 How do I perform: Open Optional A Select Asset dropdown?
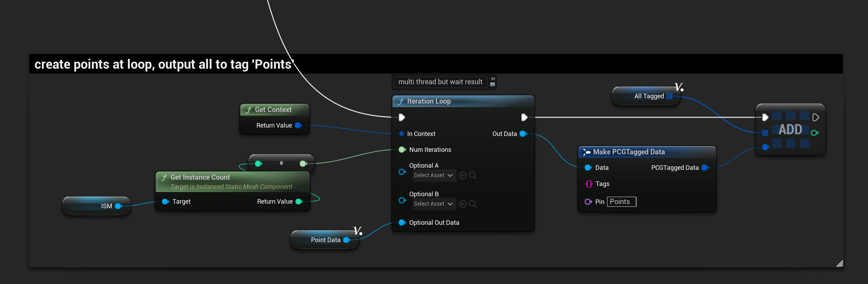[x=434, y=175]
